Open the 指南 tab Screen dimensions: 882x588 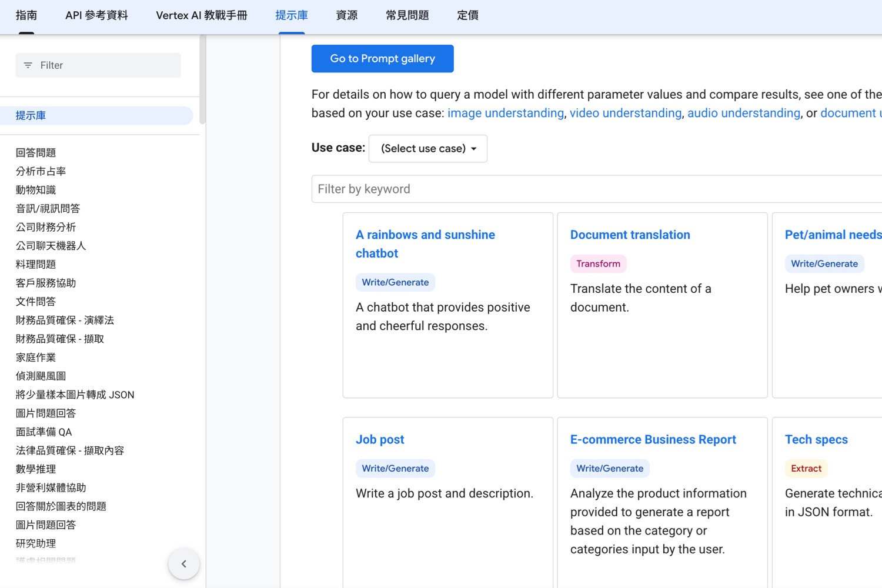(x=26, y=15)
